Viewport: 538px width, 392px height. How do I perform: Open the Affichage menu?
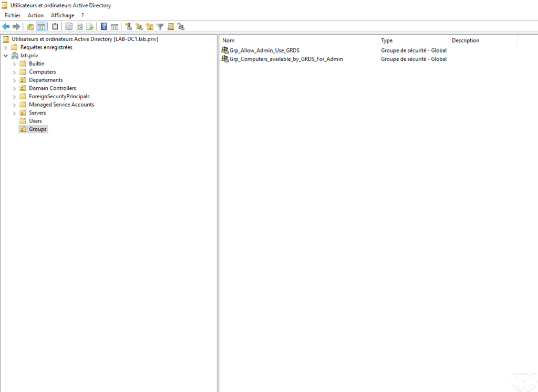[63, 15]
